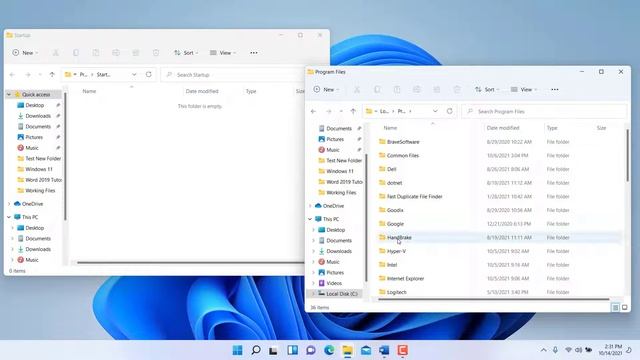Switch to details view in Program Files status bar
The image size is (640, 360).
pos(615,307)
